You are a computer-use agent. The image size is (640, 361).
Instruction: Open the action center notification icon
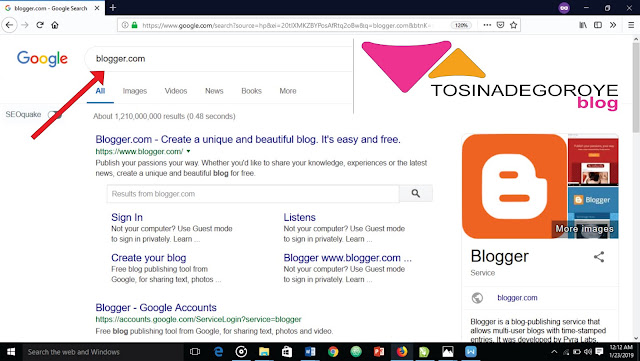tap(599, 352)
